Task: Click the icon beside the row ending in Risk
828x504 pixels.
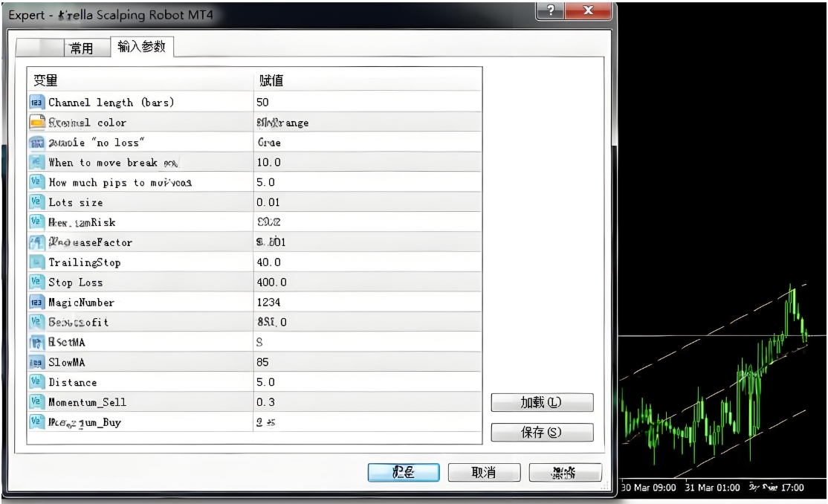Action: click(36, 222)
